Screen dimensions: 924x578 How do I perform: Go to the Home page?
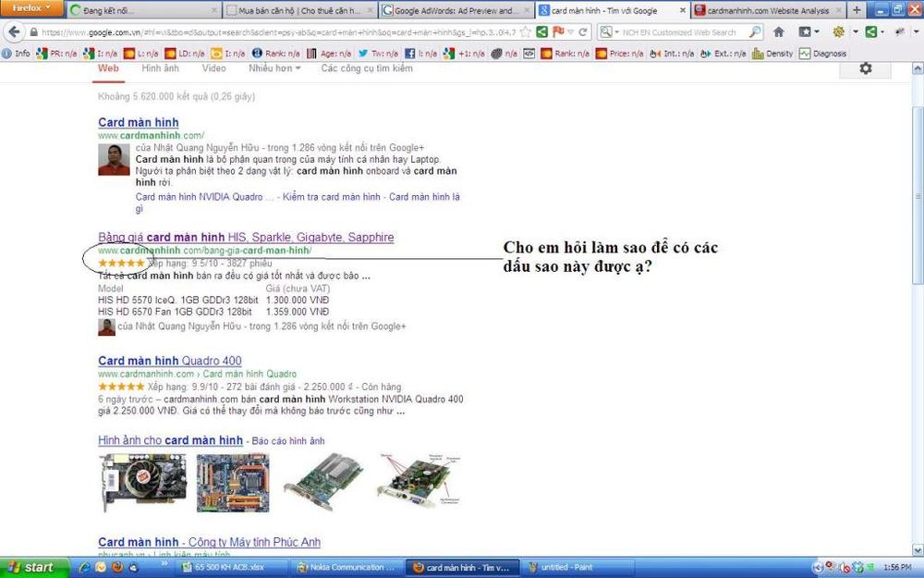778,31
